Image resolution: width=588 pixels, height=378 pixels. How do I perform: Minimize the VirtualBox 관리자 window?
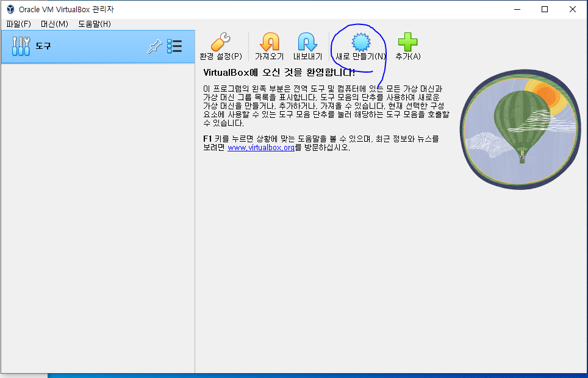pos(517,9)
